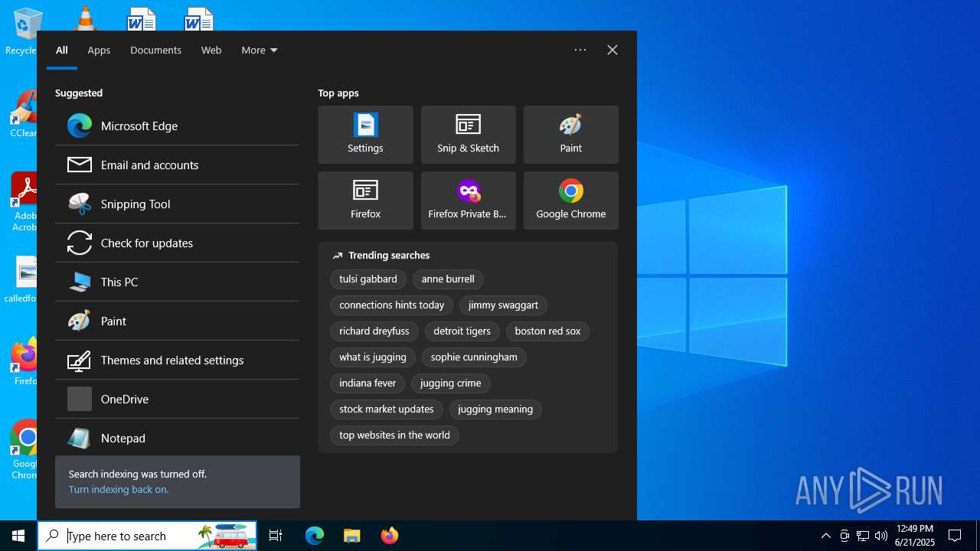Open the taskbar clock and date
This screenshot has height=551, width=980.
915,536
